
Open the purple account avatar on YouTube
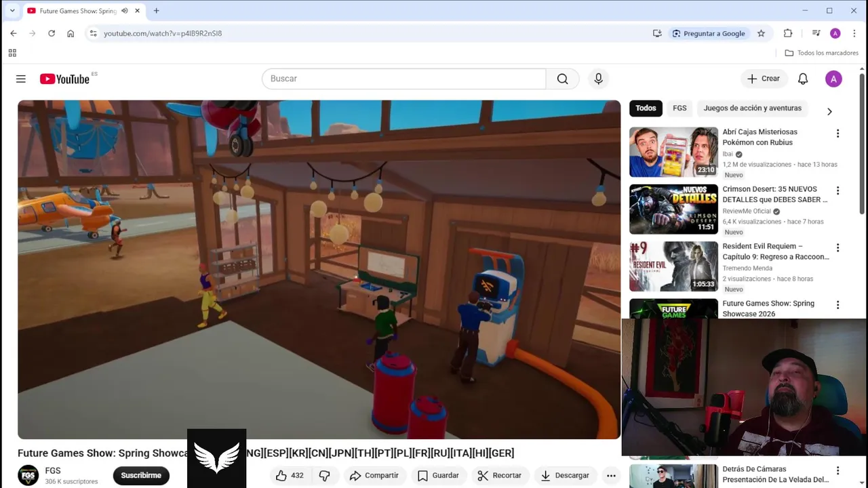pyautogui.click(x=833, y=79)
